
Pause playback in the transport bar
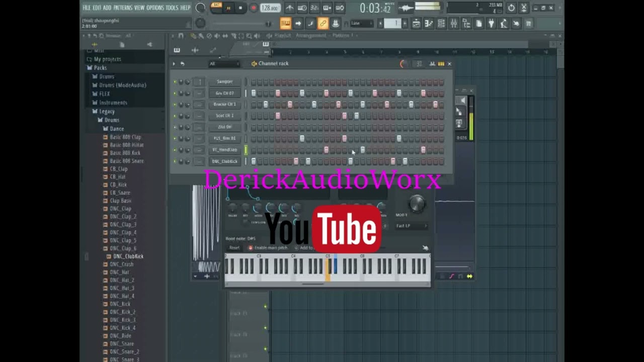[x=228, y=8]
